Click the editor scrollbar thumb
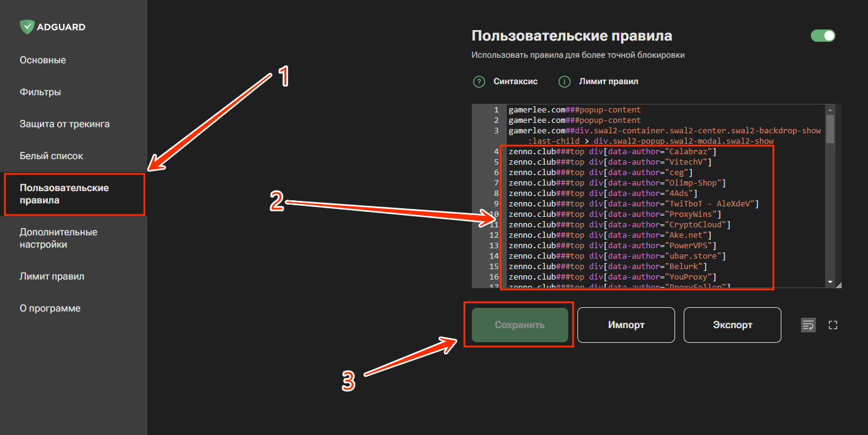Image resolution: width=868 pixels, height=435 pixels. point(830,128)
